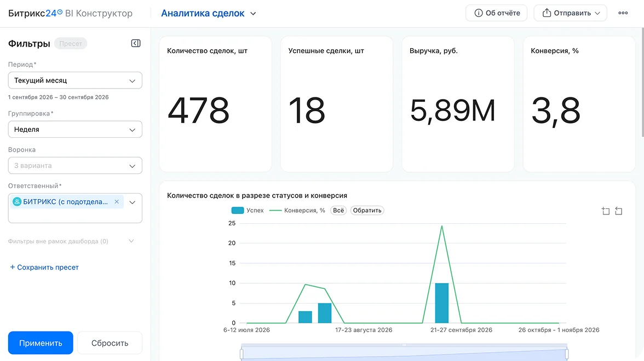Toggle the Конверсия, % legend series

coord(297,211)
